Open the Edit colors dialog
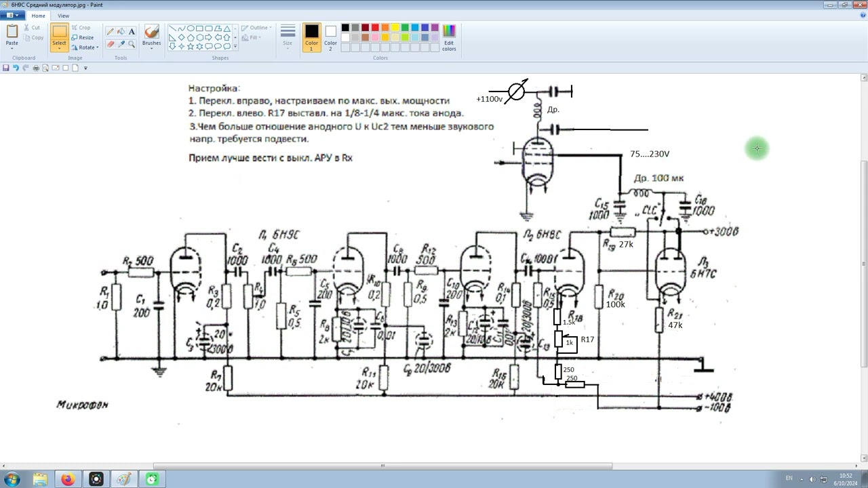Screen dimensions: 868x488 point(449,37)
